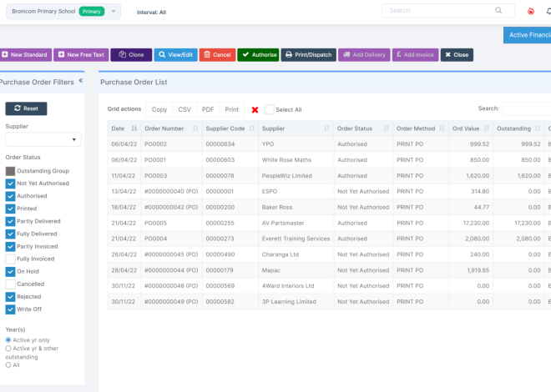Click the New Free Text button
551x392 pixels.
[81, 55]
